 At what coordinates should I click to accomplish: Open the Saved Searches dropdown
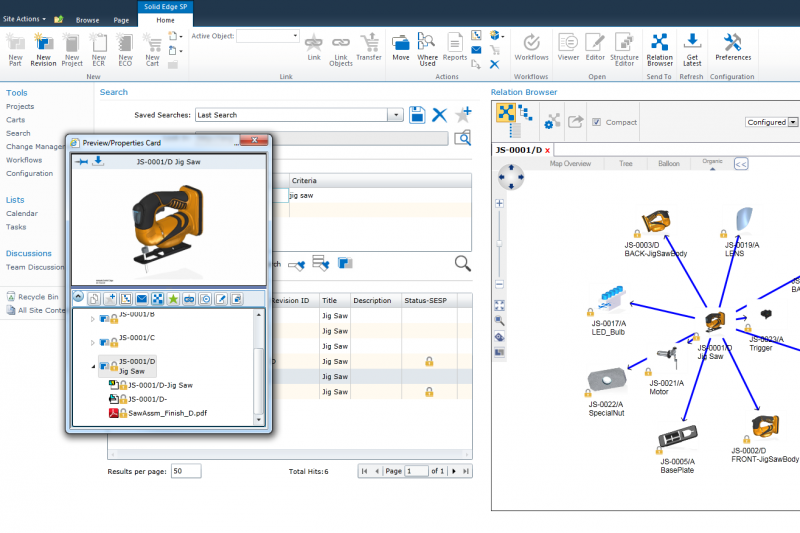click(395, 115)
